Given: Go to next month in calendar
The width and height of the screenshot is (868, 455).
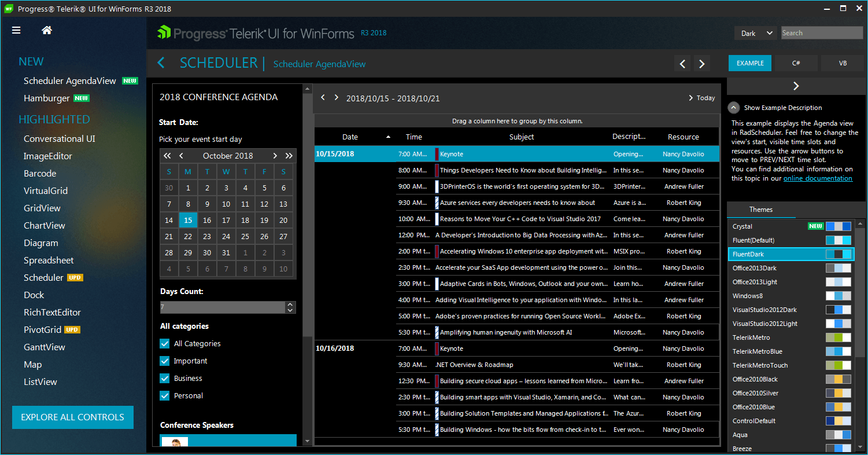Looking at the screenshot, I should tap(275, 156).
